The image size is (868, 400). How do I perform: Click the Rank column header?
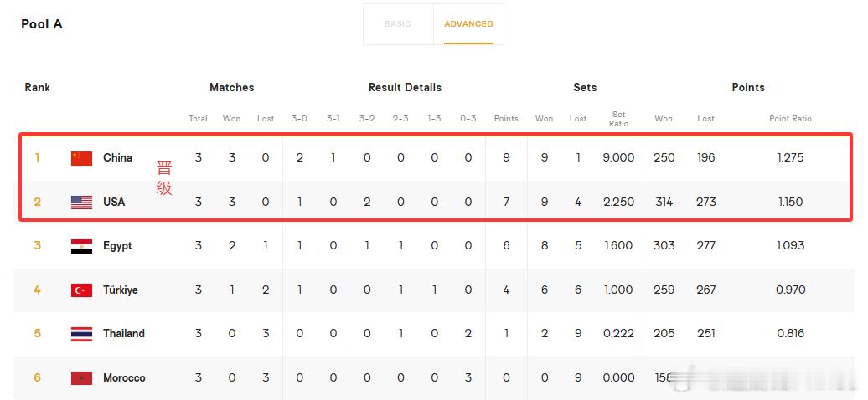point(37,87)
